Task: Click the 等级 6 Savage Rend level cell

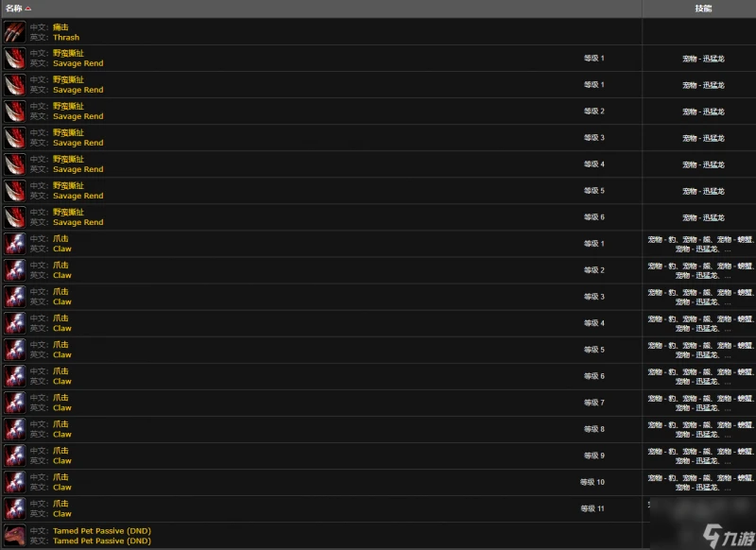Action: (593, 217)
